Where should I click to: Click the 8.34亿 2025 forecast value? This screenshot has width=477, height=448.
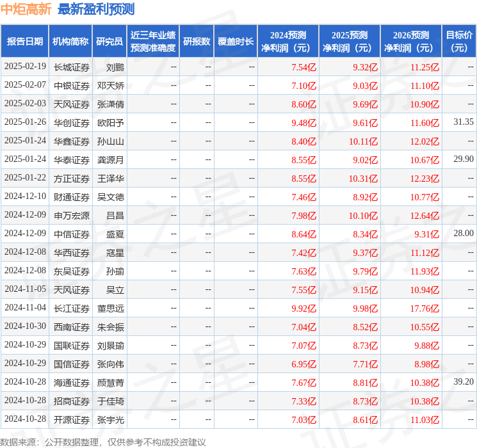click(366, 234)
